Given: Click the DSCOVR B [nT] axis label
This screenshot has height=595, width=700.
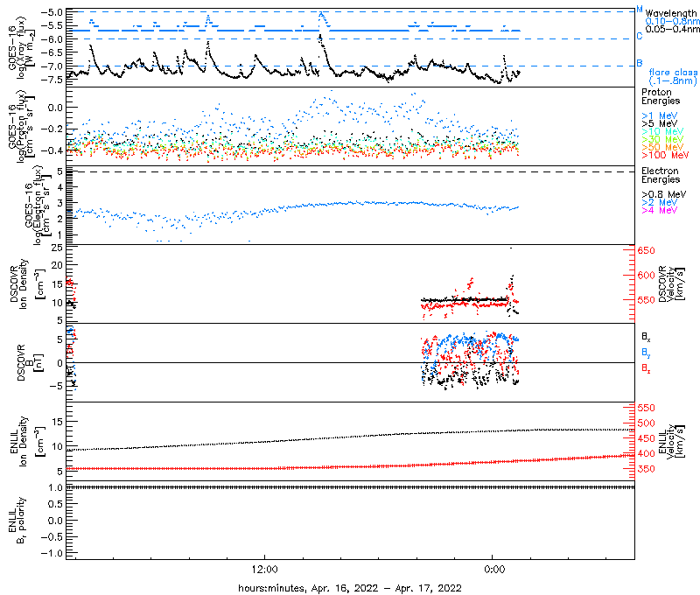Looking at the screenshot, I should (29, 363).
